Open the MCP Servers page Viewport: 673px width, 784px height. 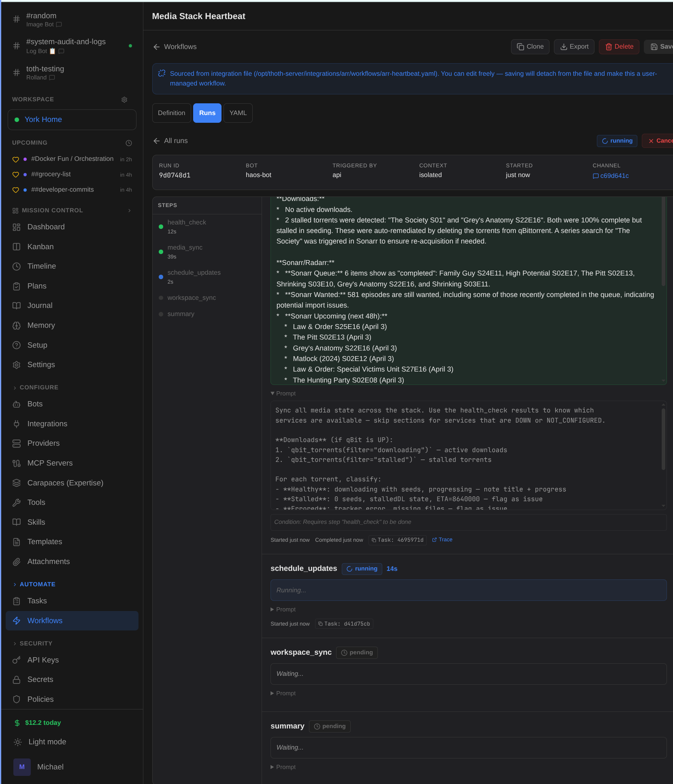(x=50, y=463)
